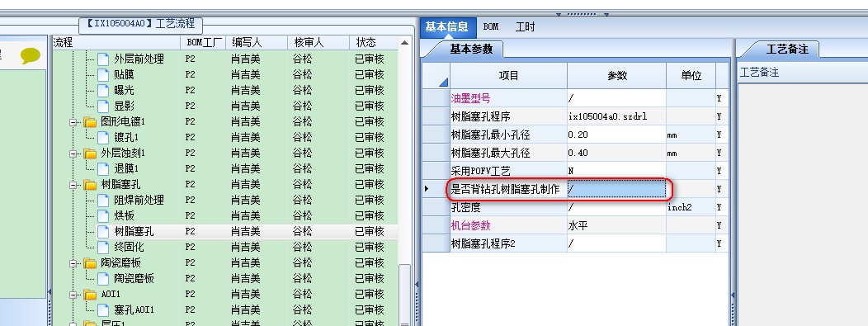Select the 外层前处理 document icon
868x326 pixels.
click(x=103, y=59)
